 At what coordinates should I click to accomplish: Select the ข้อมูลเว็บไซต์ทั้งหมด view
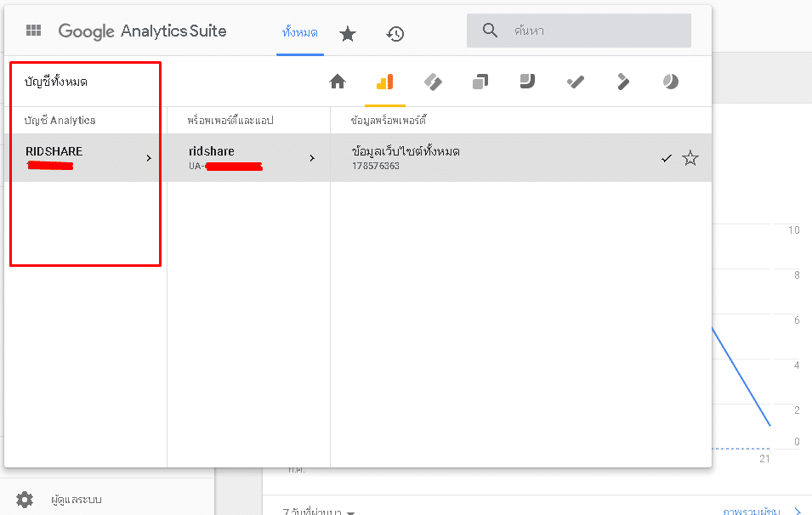tap(521, 158)
